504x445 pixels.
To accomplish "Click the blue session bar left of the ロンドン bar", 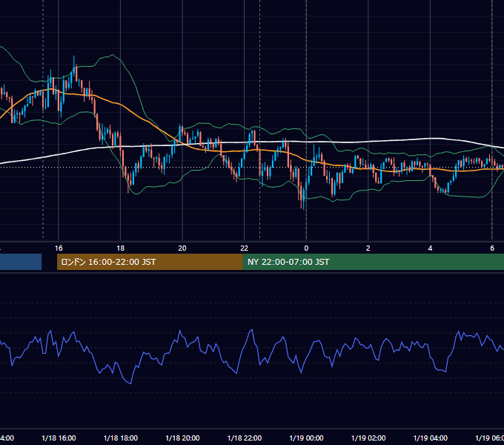I will pyautogui.click(x=21, y=262).
